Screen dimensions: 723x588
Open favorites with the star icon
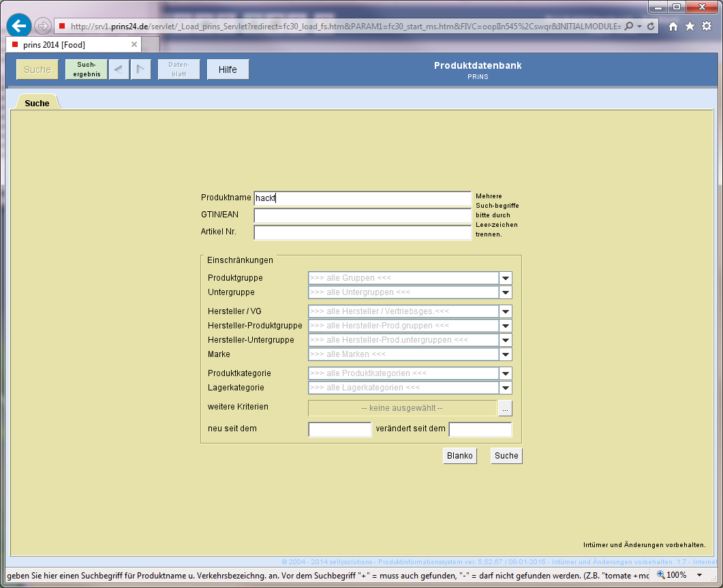pos(690,27)
